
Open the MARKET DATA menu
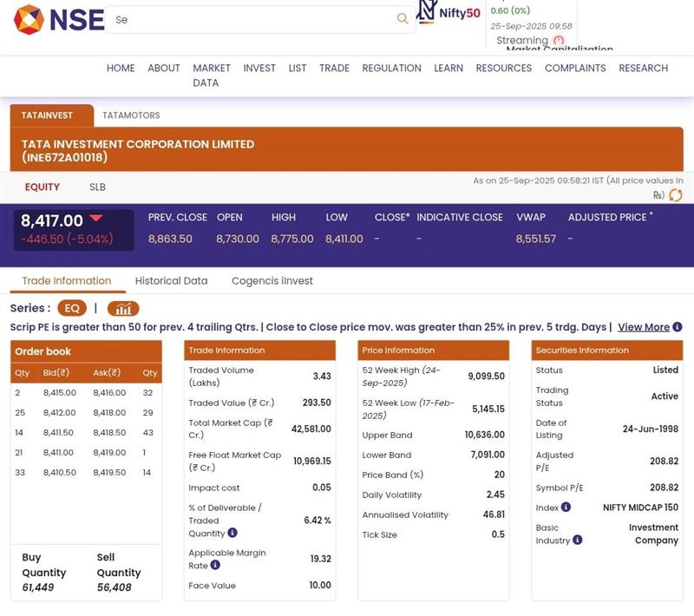coord(211,75)
